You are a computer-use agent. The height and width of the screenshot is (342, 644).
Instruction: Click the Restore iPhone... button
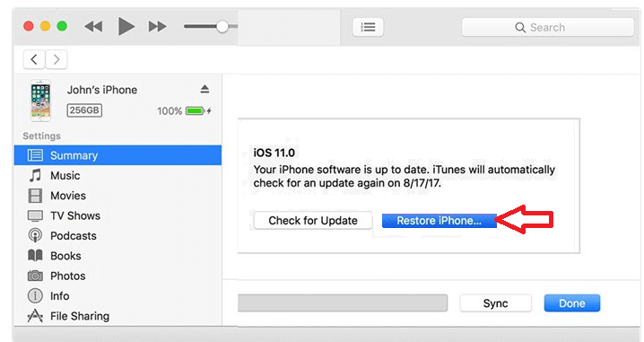coord(439,221)
